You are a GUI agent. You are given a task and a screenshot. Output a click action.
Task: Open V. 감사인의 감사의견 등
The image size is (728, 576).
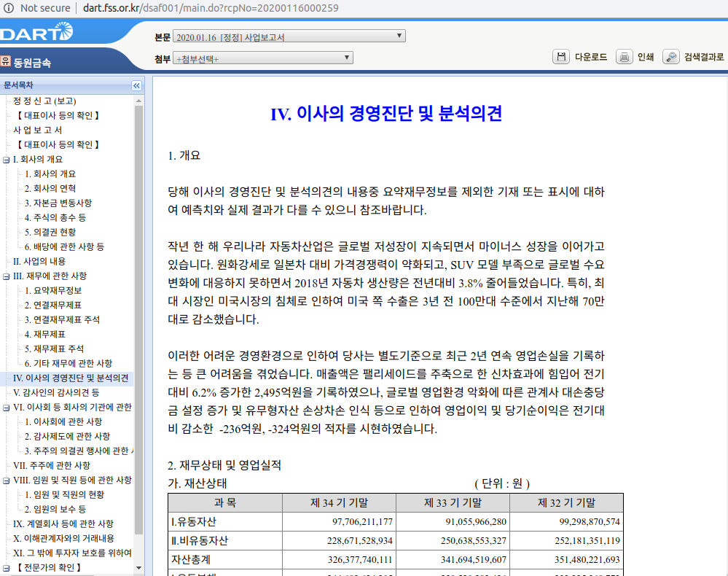pos(56,392)
